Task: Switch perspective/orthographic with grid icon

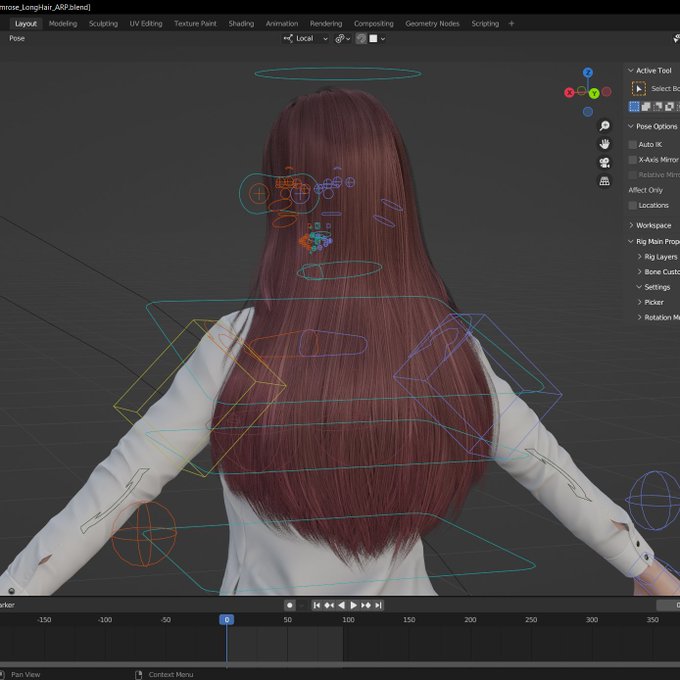Action: click(605, 181)
